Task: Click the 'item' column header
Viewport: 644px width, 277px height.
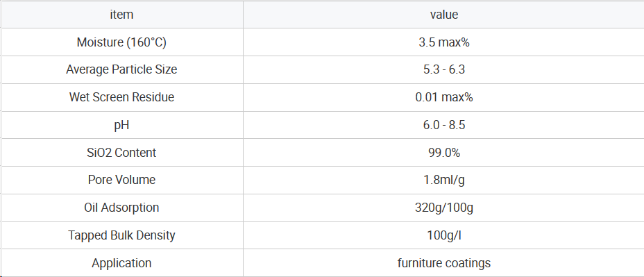Action: (121, 15)
